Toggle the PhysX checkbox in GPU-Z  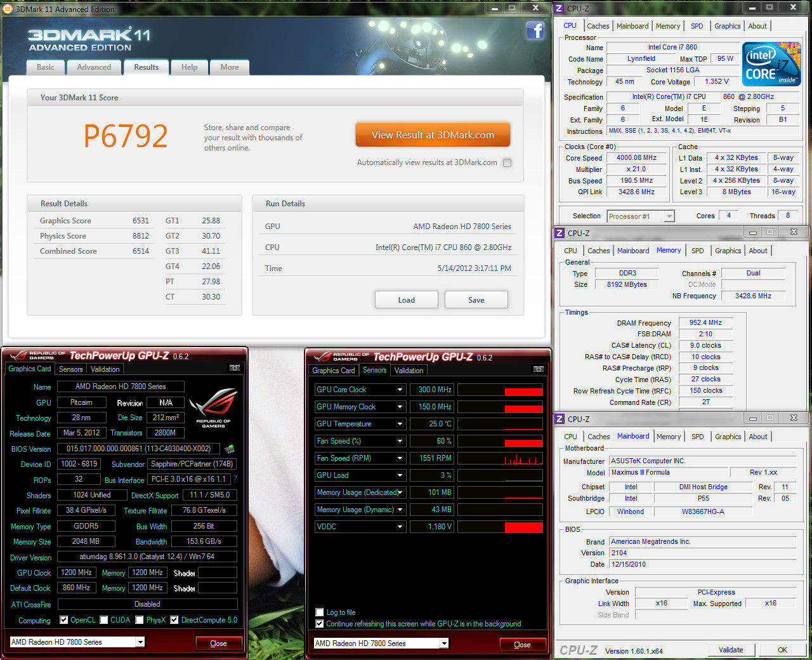click(139, 620)
